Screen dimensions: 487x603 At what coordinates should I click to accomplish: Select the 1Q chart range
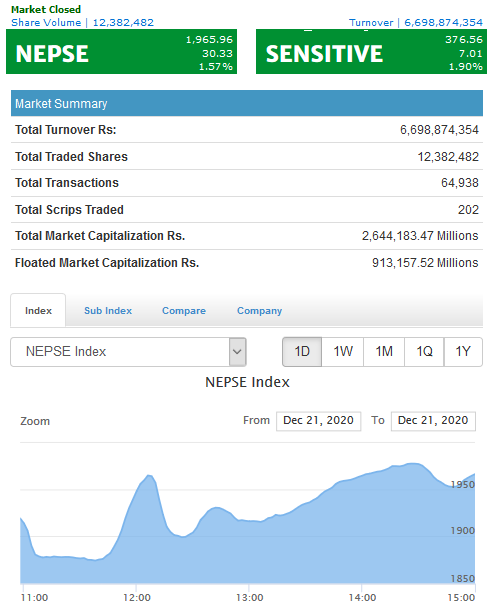[x=424, y=351]
